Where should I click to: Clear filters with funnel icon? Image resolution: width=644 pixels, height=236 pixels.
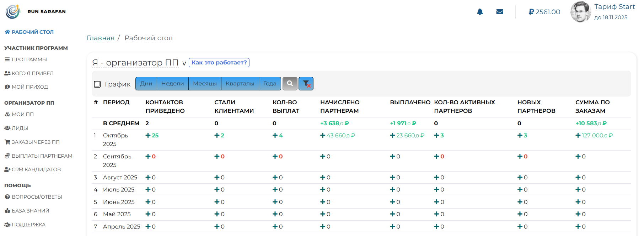pyautogui.click(x=306, y=84)
